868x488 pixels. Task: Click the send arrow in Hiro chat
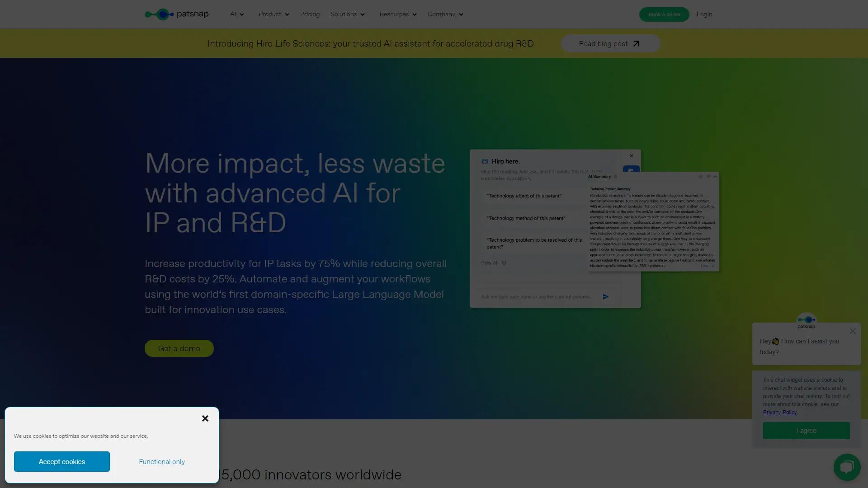point(606,297)
